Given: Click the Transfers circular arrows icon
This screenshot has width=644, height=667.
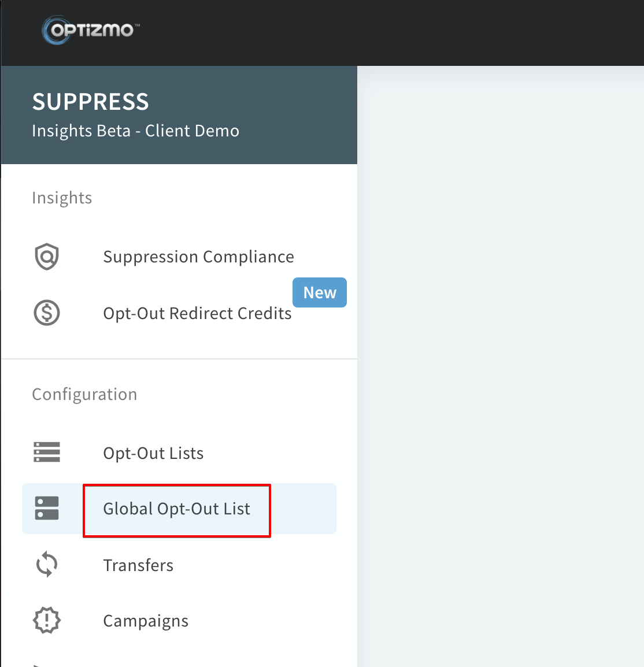Looking at the screenshot, I should [47, 565].
